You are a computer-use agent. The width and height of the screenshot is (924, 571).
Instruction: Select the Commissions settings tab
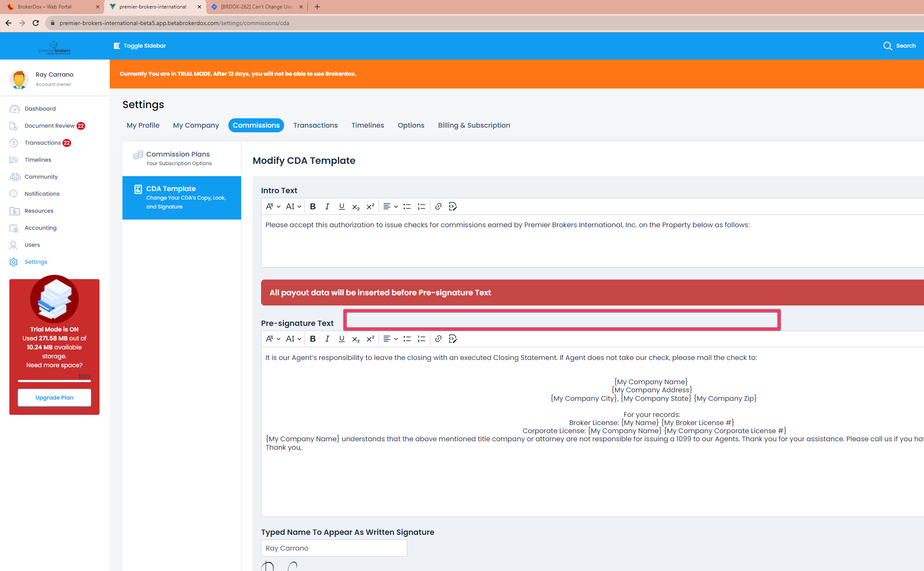coord(256,125)
